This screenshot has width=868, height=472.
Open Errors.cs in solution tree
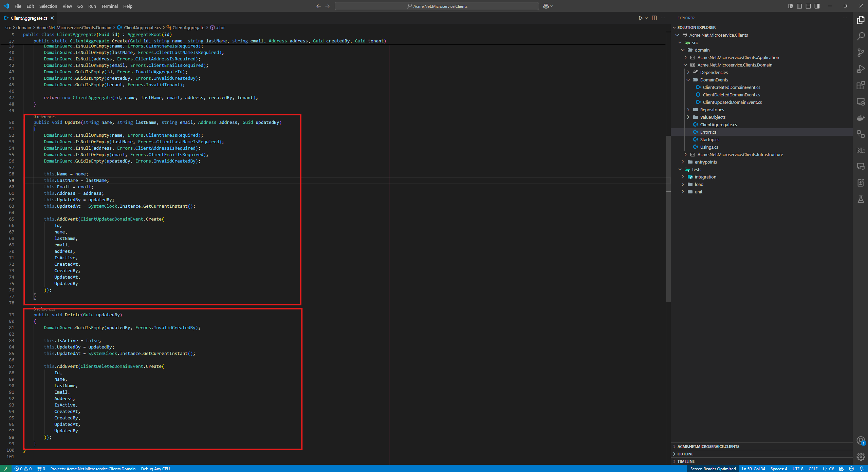708,132
